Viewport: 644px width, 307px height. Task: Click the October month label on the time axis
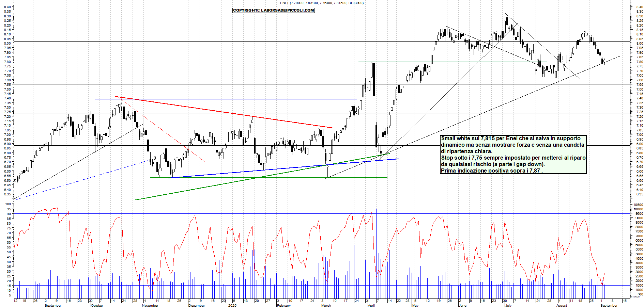point(97,305)
